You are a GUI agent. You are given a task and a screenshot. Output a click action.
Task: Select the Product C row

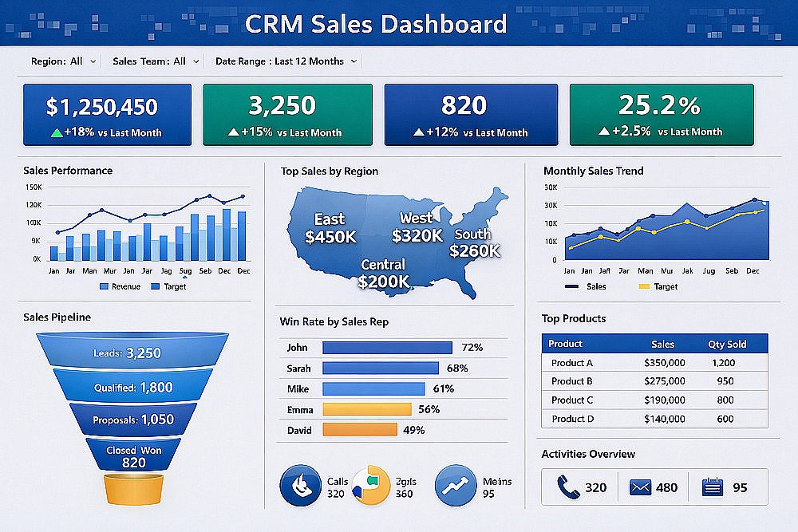point(654,400)
